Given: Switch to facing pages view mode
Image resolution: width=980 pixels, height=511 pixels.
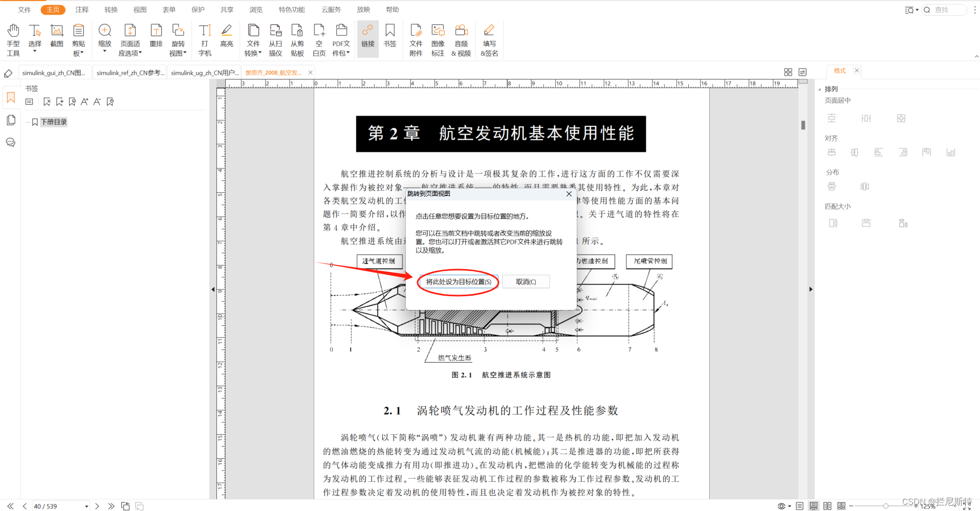Looking at the screenshot, I should (827, 506).
